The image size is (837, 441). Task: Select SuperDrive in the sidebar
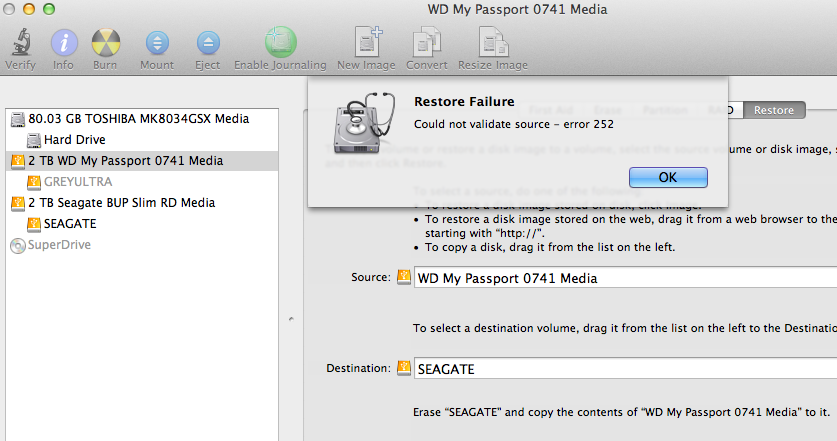coord(142,245)
